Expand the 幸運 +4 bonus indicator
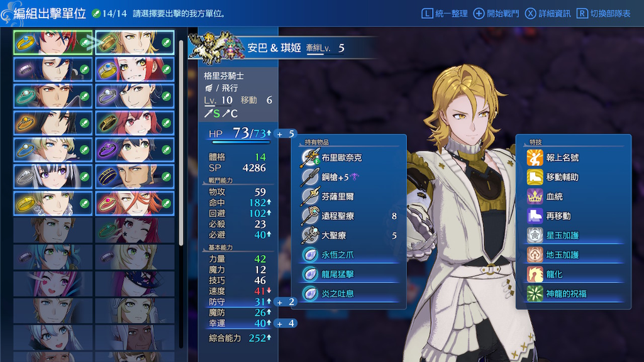Viewport: 644px width, 362px height. click(286, 324)
